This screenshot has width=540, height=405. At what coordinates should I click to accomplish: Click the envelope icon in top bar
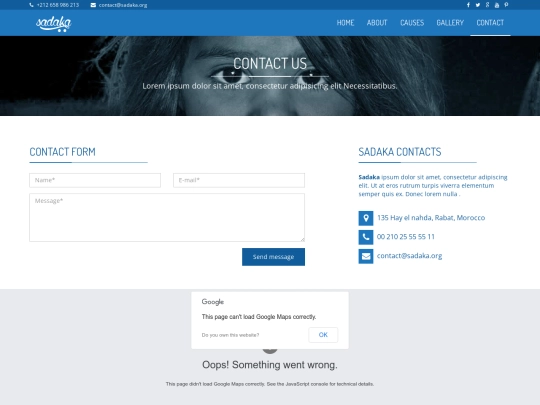[93, 5]
